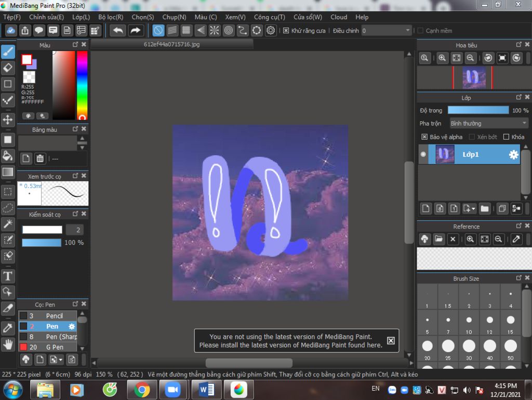This screenshot has height=400, width=532.
Task: Select the Brush tool in the left toolbar
Action: click(x=8, y=52)
